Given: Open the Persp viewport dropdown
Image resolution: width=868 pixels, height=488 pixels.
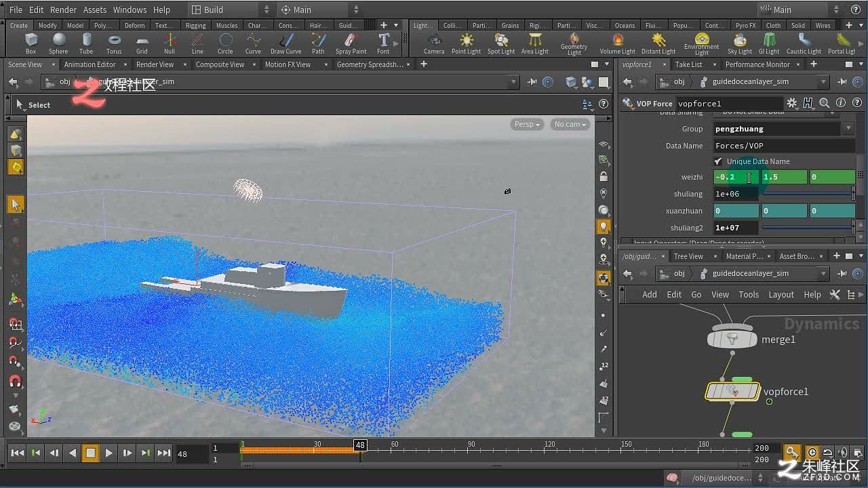Looking at the screenshot, I should click(x=527, y=124).
